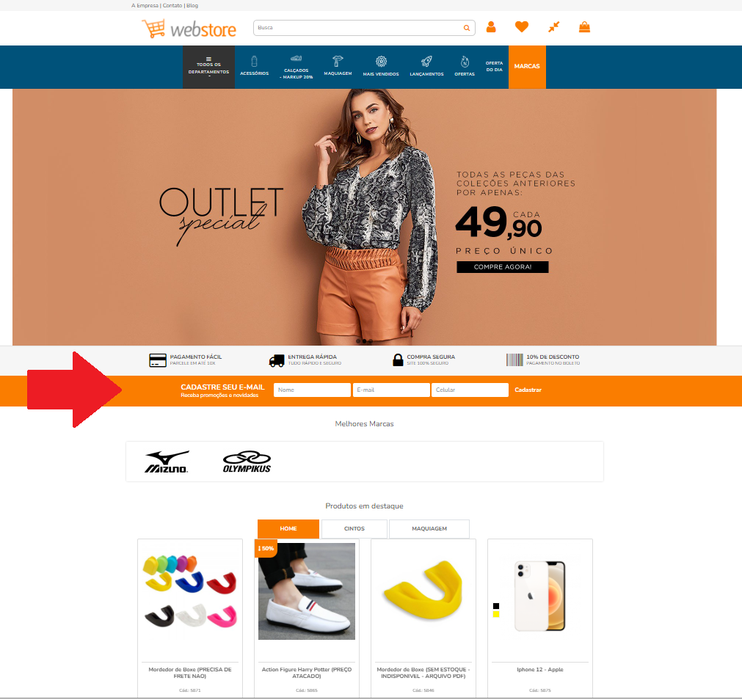Click the Compre Agora! banner button
This screenshot has width=742, height=700.
pyautogui.click(x=503, y=267)
